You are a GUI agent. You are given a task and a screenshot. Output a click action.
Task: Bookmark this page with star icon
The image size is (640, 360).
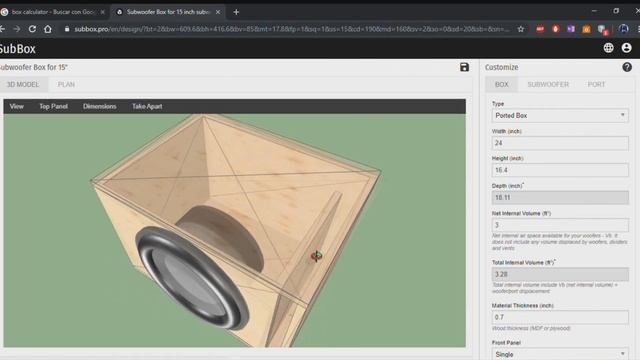pos(520,29)
